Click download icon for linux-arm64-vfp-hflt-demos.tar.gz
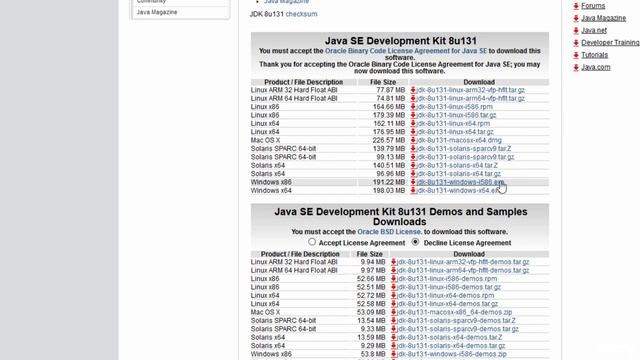This screenshot has width=640, height=360. [393, 270]
